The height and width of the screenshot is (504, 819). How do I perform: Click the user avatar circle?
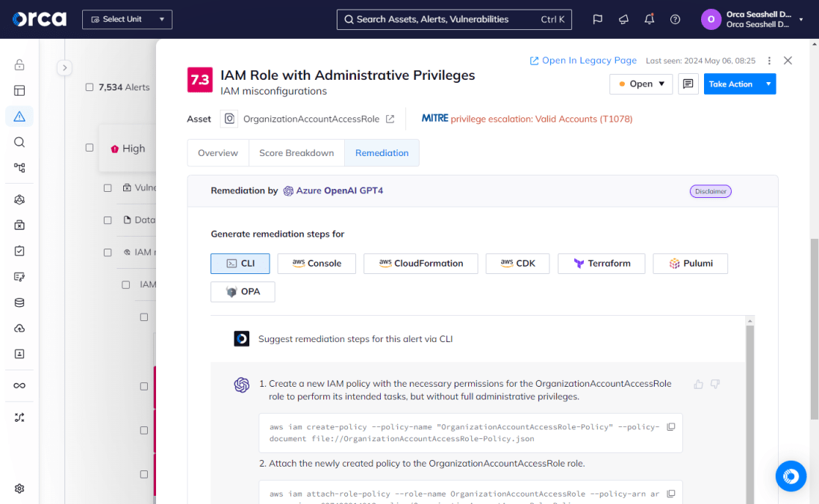point(711,19)
